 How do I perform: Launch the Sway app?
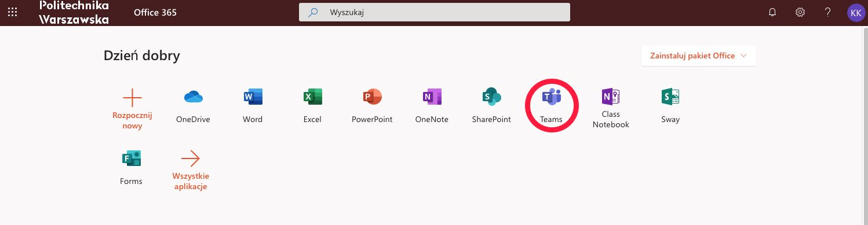pos(670,105)
